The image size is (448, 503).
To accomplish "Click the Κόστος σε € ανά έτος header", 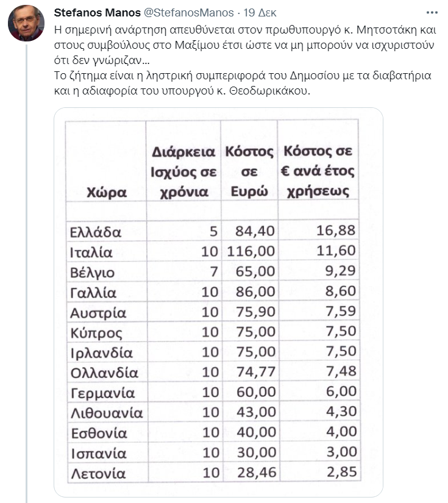I will click(x=318, y=171).
